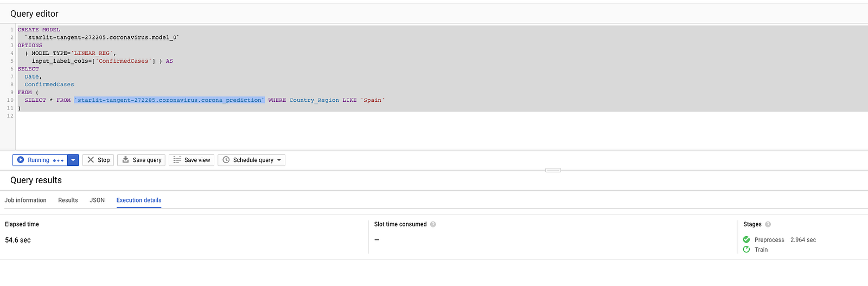Switch to the JSON tab
The width and height of the screenshot is (868, 286).
[97, 200]
